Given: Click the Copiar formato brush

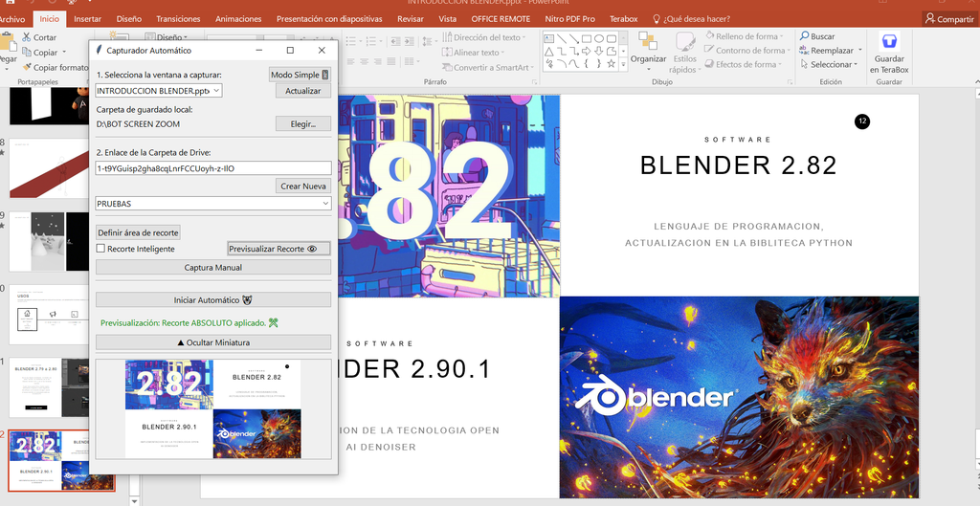Looking at the screenshot, I should (27, 67).
